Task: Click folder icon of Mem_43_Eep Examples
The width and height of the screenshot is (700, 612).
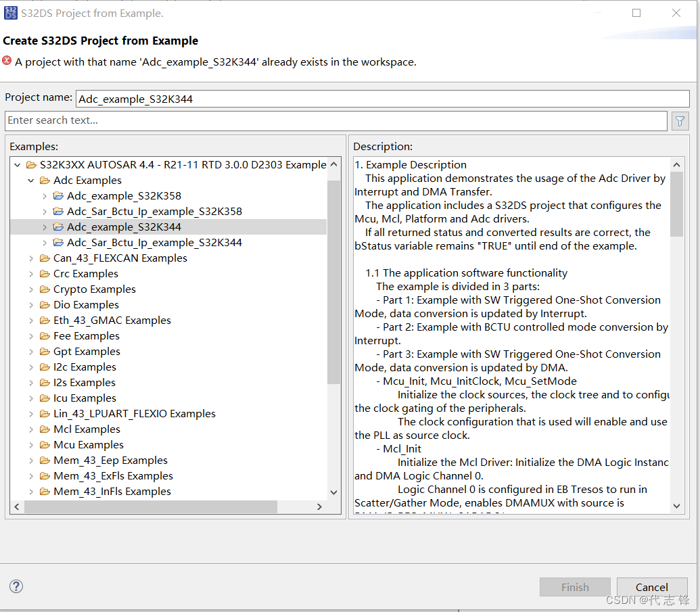Action: coord(45,461)
